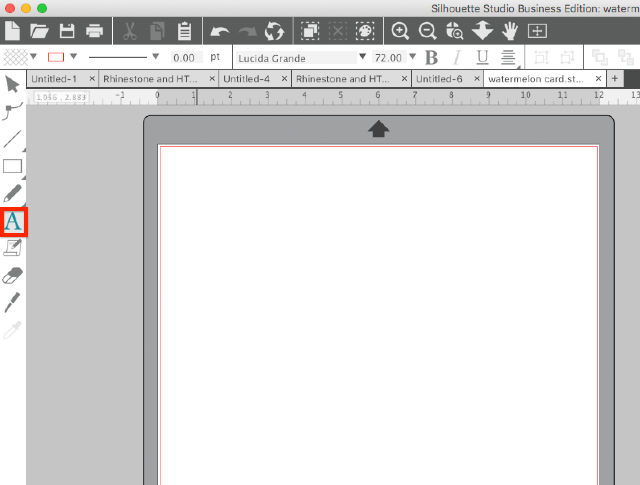Click the font size 72.00 field
640x485 pixels.
[388, 58]
